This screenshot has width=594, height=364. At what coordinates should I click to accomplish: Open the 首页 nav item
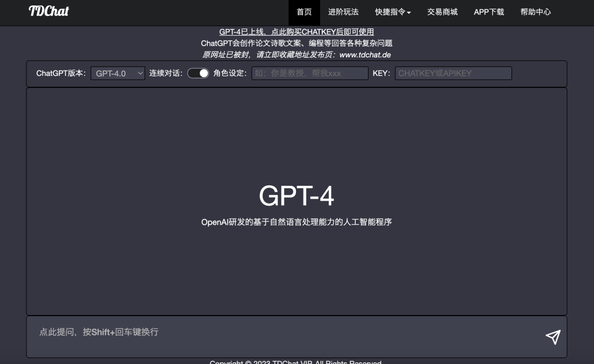click(304, 12)
